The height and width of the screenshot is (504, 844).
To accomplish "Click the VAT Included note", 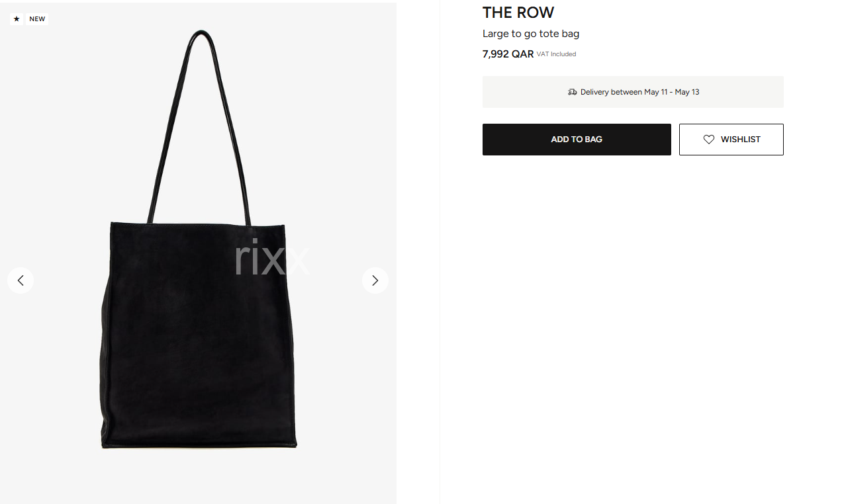I will point(556,54).
